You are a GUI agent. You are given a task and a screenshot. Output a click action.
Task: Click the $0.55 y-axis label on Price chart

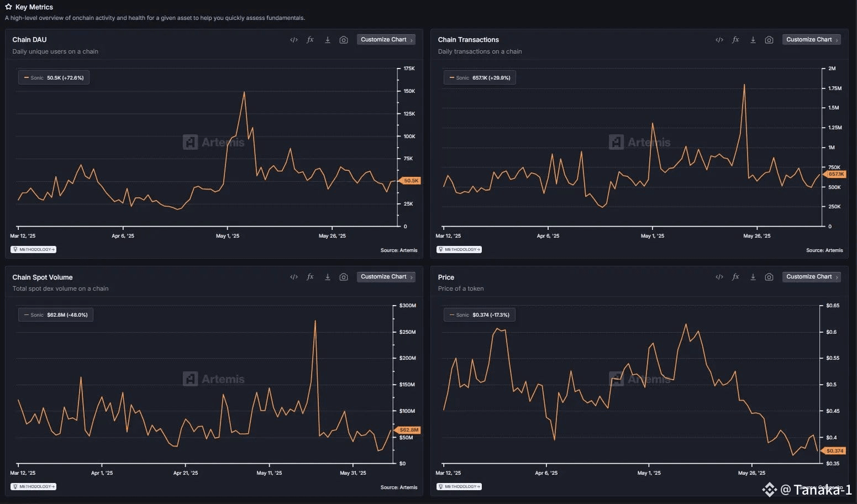tap(833, 358)
